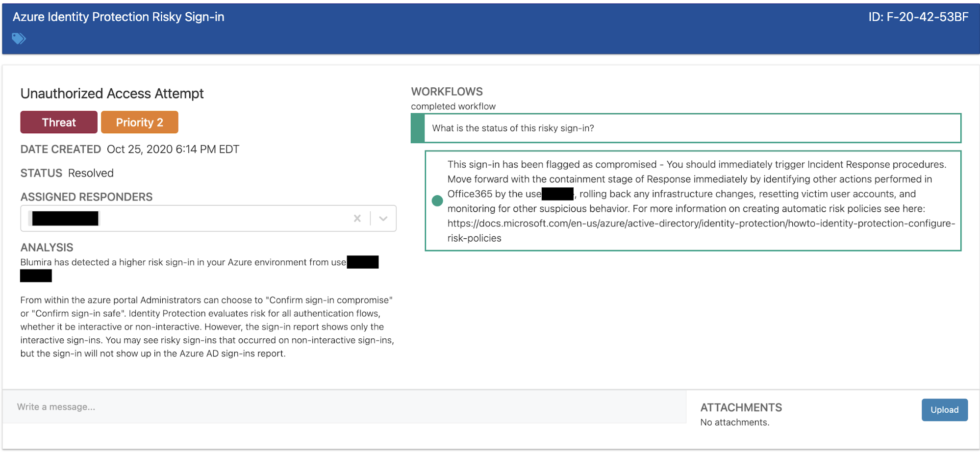The height and width of the screenshot is (453, 980).
Task: Click the Threat badge
Action: [x=59, y=122]
